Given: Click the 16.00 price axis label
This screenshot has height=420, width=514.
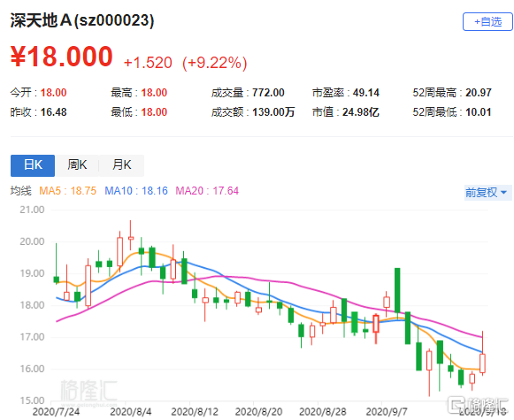Looking at the screenshot, I should [x=32, y=369].
